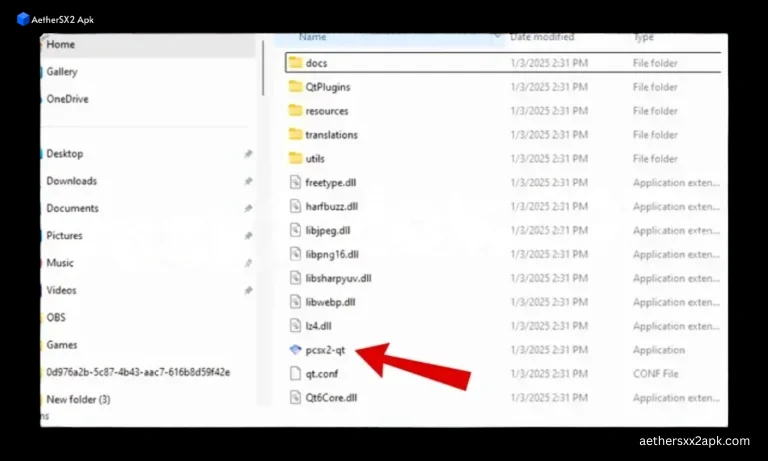Open Pictures in the sidebar
The height and width of the screenshot is (461, 768).
click(x=64, y=236)
